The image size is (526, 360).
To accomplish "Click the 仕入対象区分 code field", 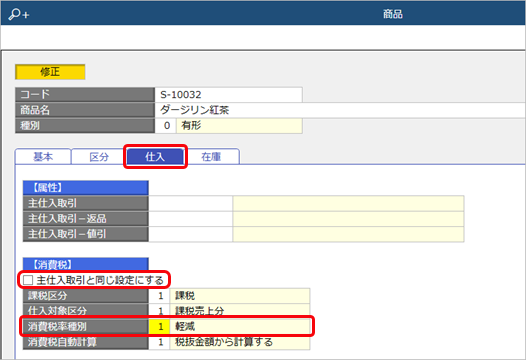I will click(159, 311).
